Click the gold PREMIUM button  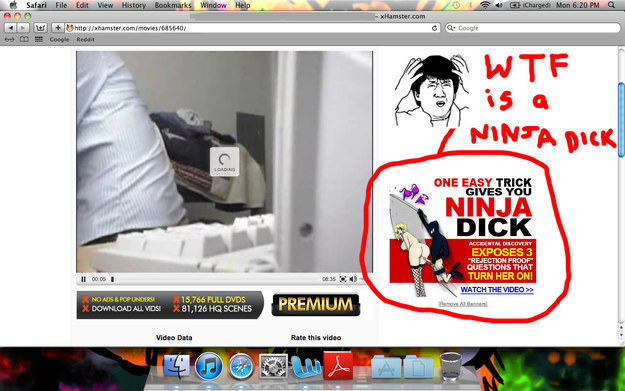click(316, 305)
